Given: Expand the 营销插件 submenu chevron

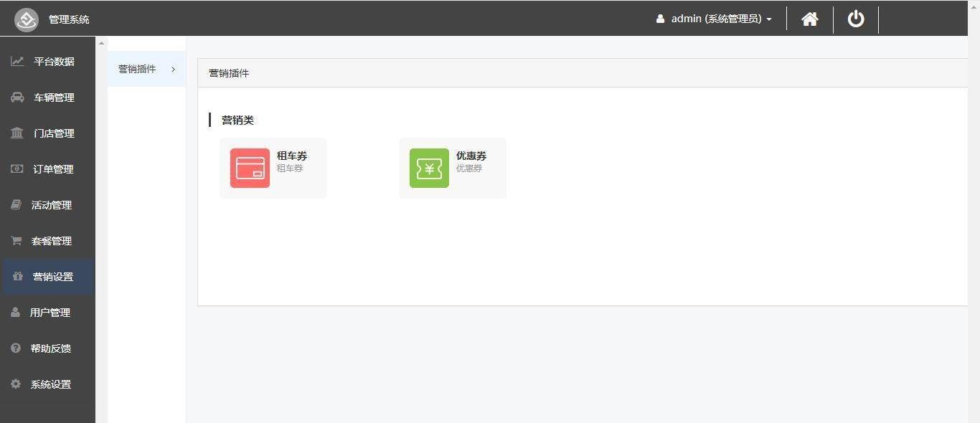Looking at the screenshot, I should [x=174, y=69].
